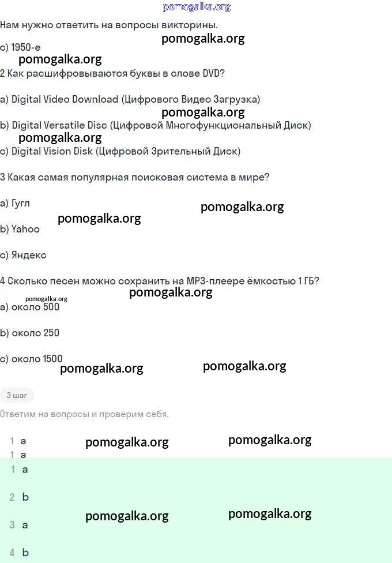Image resolution: width=392 pixels, height=563 pixels.
Task: Pick the 'c) около 1500' option
Action: point(32,359)
